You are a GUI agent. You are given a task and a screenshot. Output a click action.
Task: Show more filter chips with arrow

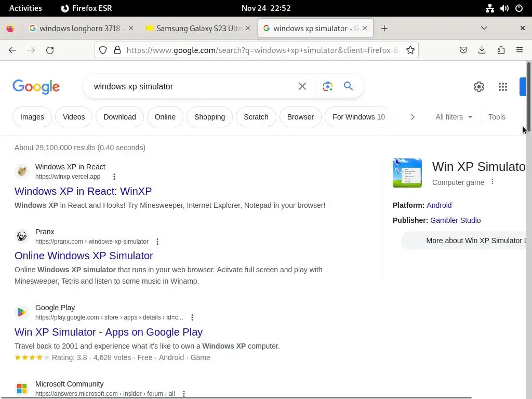coord(412,117)
